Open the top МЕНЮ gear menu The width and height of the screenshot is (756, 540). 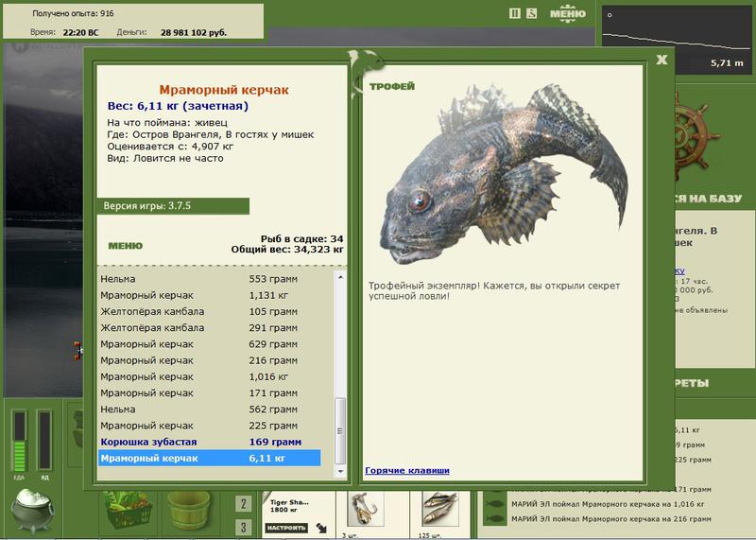click(568, 13)
